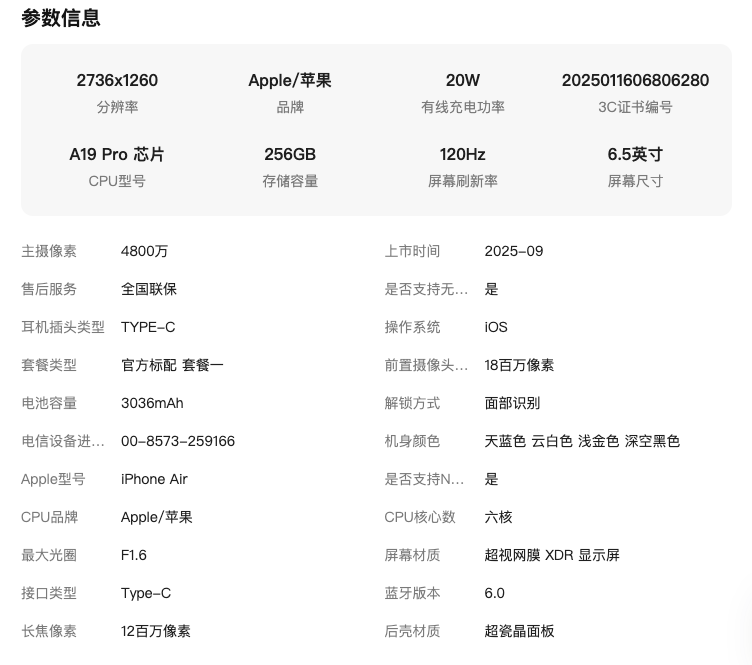Click the 官方标配 套餐一 package value
The width and height of the screenshot is (752, 665).
172,365
